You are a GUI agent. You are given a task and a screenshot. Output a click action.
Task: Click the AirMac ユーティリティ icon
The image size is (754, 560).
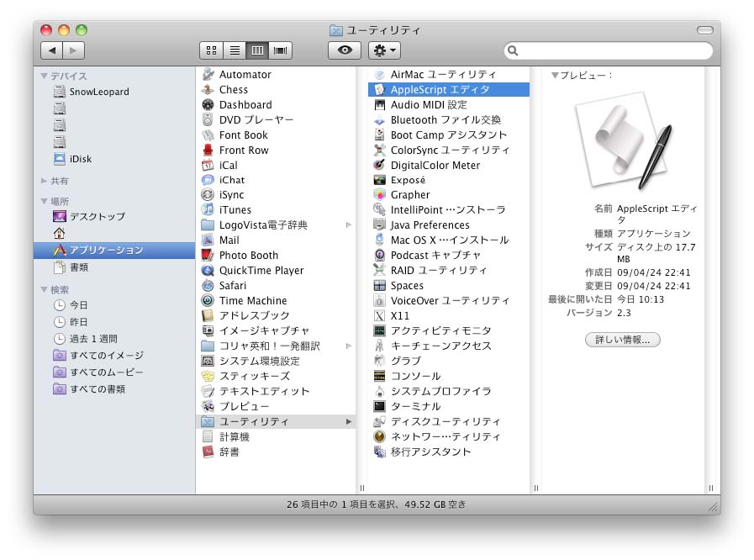[379, 74]
